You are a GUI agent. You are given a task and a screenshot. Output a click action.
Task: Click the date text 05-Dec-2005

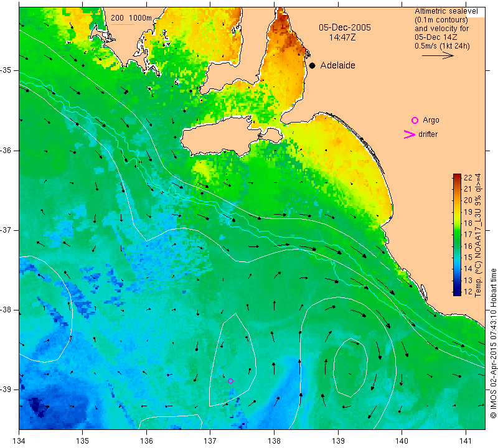pyautogui.click(x=345, y=27)
